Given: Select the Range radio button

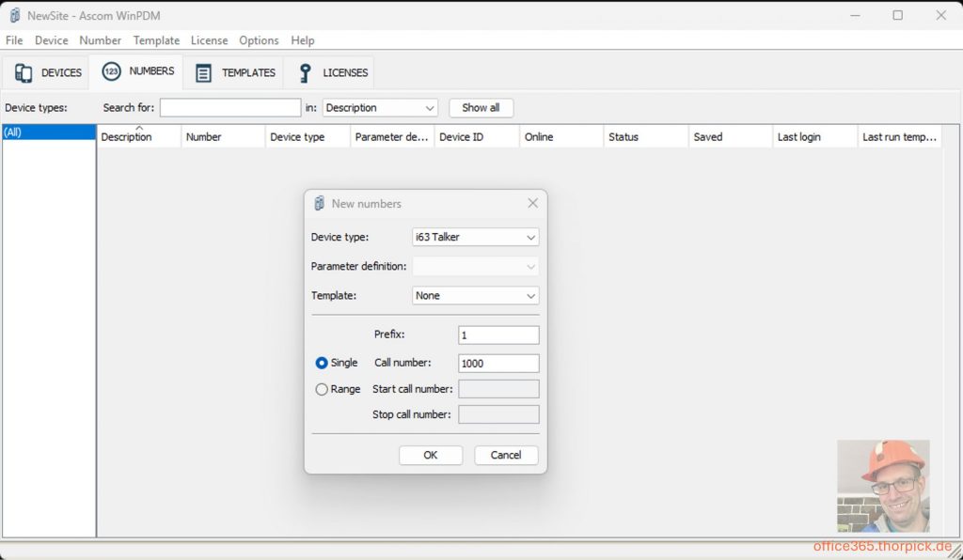Looking at the screenshot, I should pyautogui.click(x=322, y=389).
